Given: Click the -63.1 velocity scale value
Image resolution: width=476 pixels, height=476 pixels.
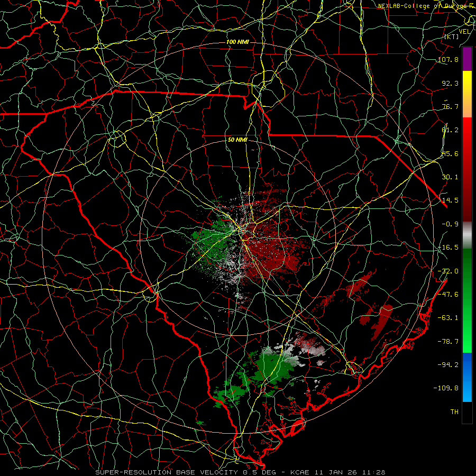Looking at the screenshot, I should click(x=448, y=318).
